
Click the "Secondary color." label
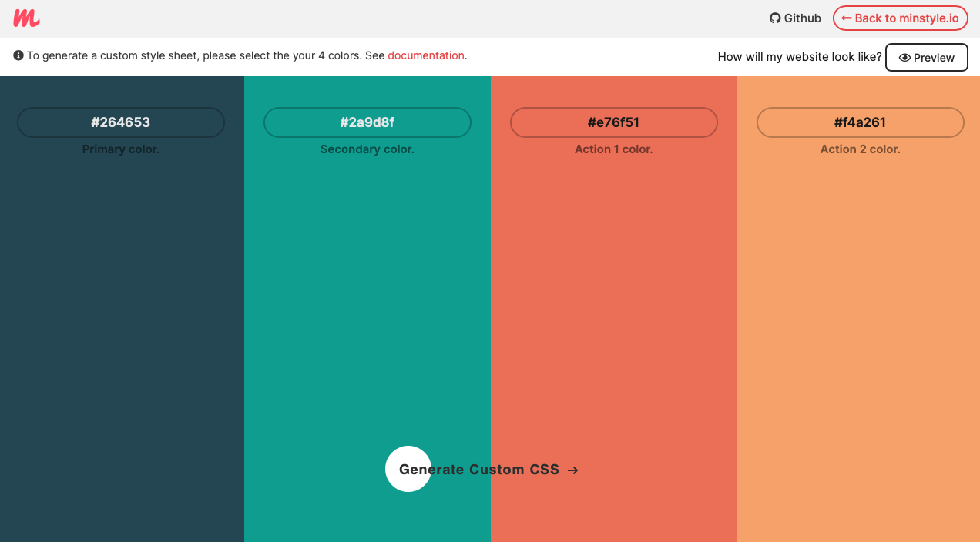(367, 149)
